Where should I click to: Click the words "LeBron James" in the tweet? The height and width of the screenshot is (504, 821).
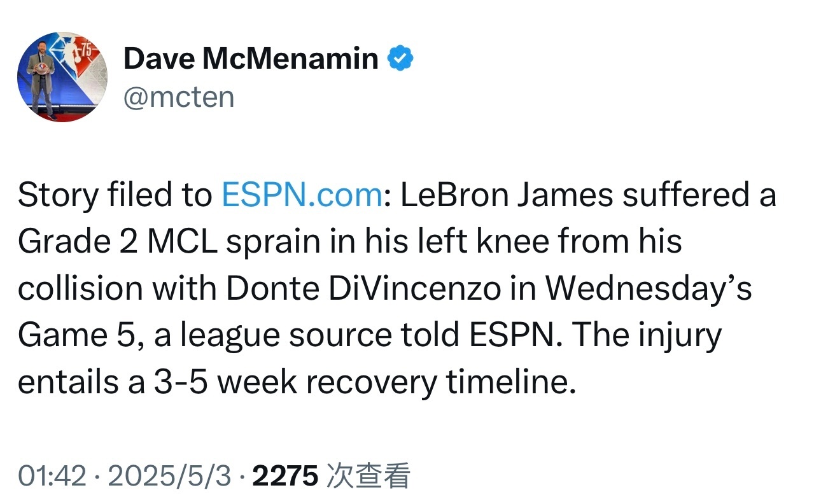pyautogui.click(x=507, y=195)
